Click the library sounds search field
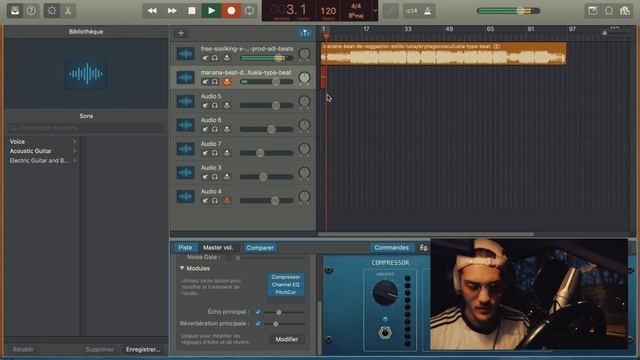The height and width of the screenshot is (360, 640). 86,128
